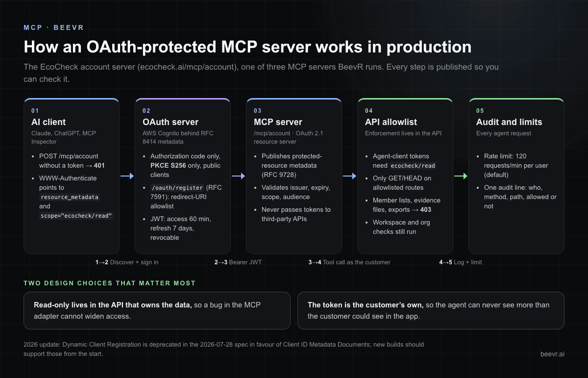The width and height of the screenshot is (588, 378).
Task: Click the 'ecocheck/read' code in API allowlist card
Action: pos(413,166)
